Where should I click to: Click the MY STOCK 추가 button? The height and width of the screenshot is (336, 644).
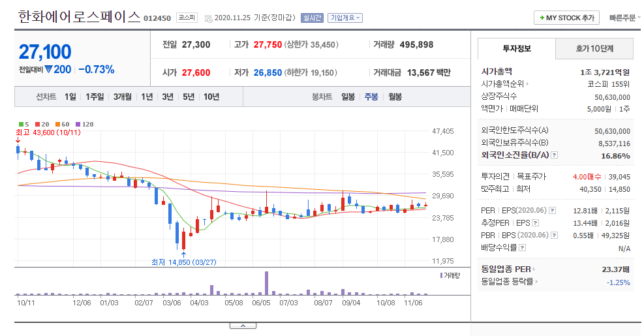(x=566, y=18)
